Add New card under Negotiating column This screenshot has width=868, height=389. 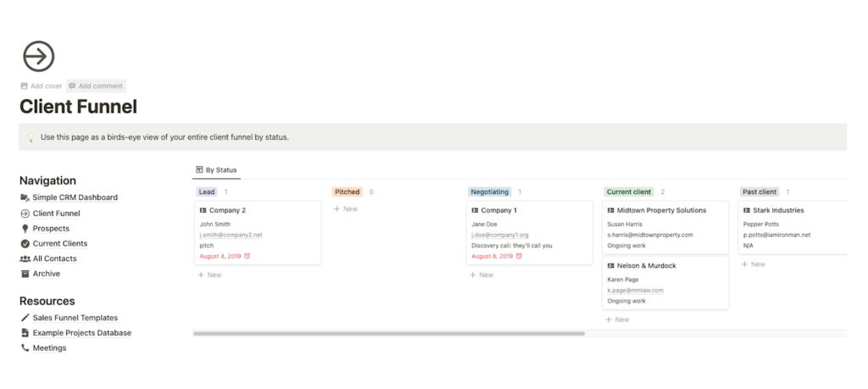(481, 275)
